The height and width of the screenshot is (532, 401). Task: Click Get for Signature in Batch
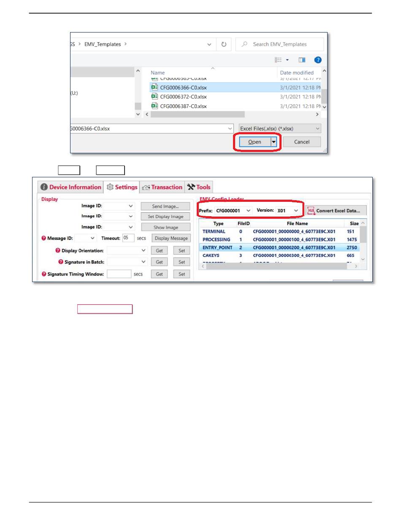159,262
